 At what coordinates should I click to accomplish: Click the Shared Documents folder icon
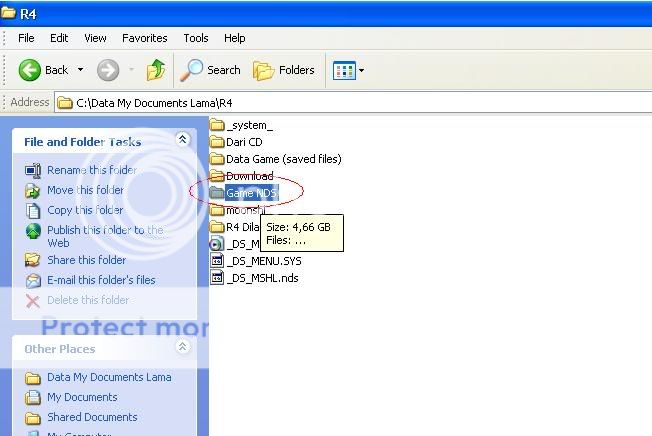pyautogui.click(x=33, y=418)
